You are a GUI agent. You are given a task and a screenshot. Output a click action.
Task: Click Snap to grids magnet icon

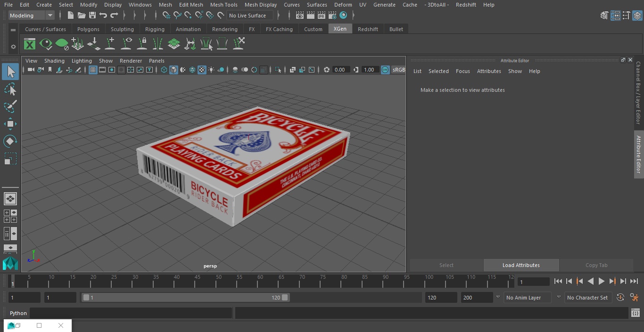[166, 16]
